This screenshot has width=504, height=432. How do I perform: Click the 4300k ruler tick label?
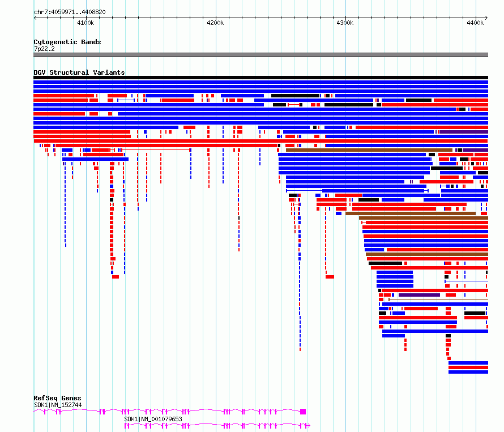[345, 23]
